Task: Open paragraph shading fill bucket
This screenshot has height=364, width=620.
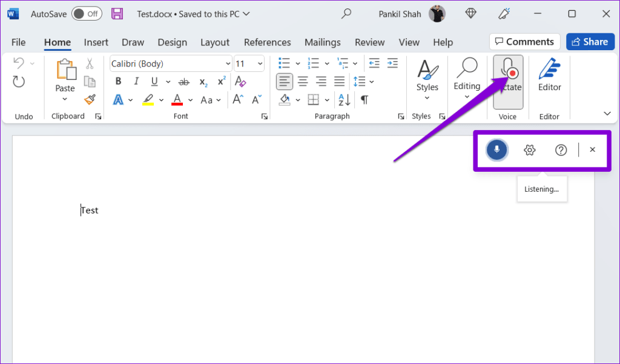Action: (285, 100)
